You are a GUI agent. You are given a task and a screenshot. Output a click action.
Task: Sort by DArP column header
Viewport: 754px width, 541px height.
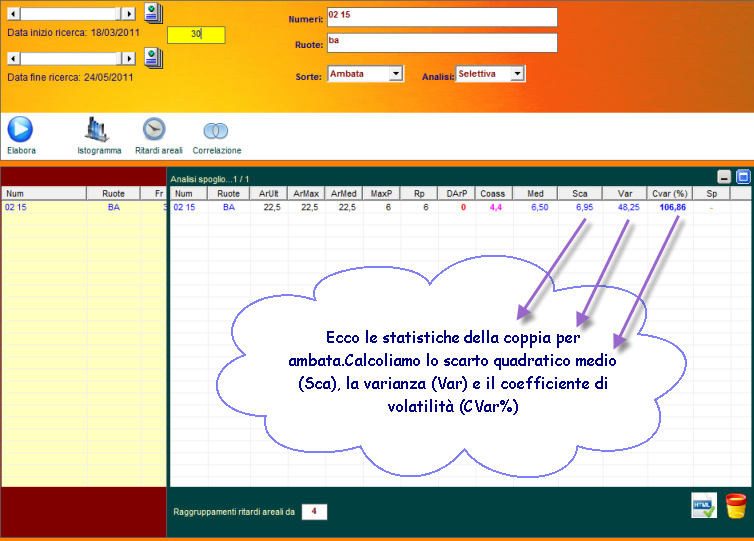[457, 193]
